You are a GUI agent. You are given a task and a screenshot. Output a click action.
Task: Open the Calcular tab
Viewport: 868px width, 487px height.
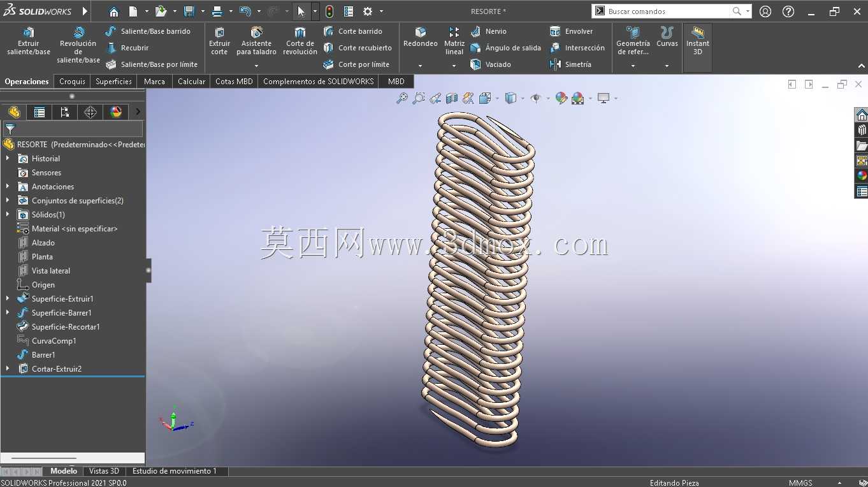point(191,81)
